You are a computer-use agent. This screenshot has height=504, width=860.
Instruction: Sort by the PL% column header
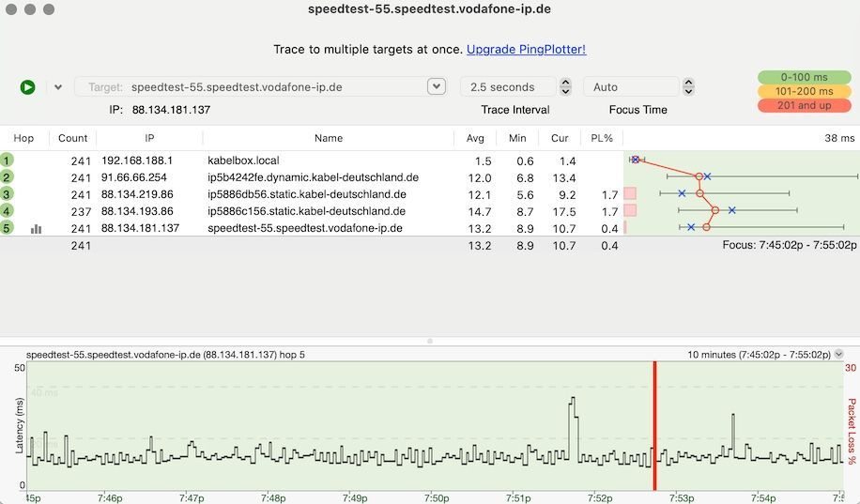point(601,138)
